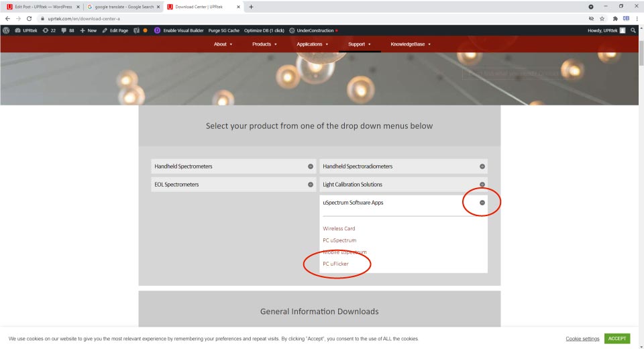
Task: Click the address bar URL
Action: tap(84, 19)
